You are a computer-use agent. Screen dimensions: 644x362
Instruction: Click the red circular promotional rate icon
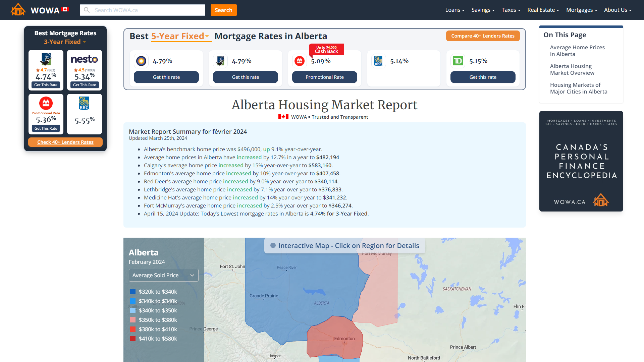[x=300, y=61]
